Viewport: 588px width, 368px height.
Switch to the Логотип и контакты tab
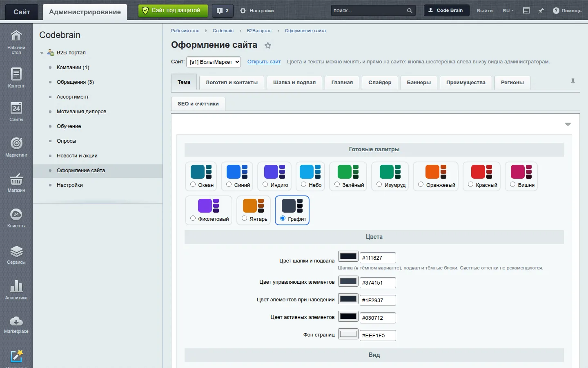click(232, 82)
